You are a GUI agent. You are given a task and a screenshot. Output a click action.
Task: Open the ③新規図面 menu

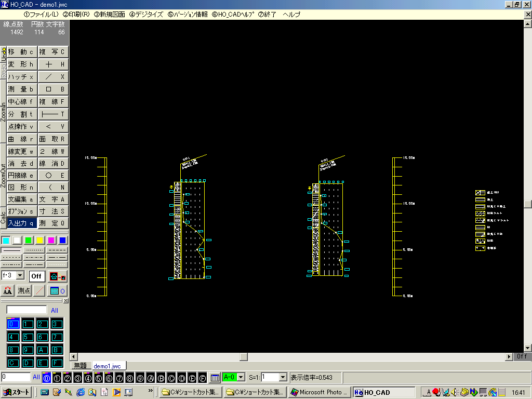click(109, 15)
